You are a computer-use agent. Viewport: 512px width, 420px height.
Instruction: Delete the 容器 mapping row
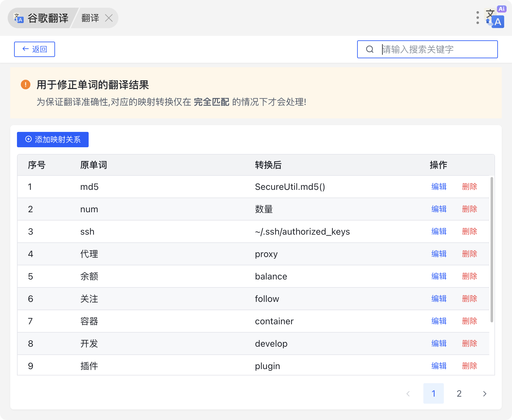[469, 321]
